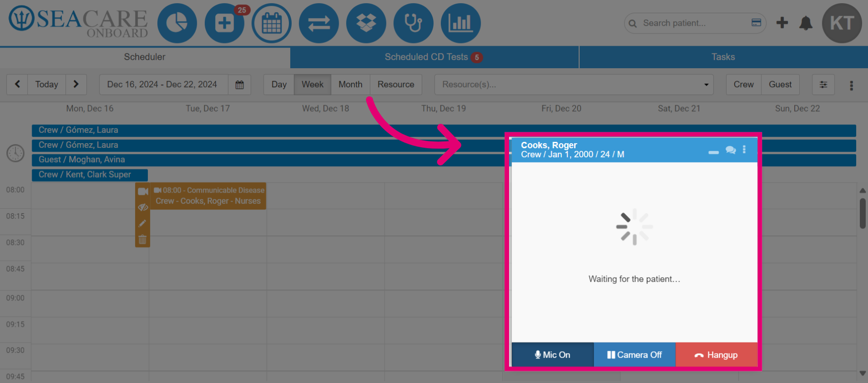
Task: Click the scrollbar down arrow
Action: (x=863, y=374)
